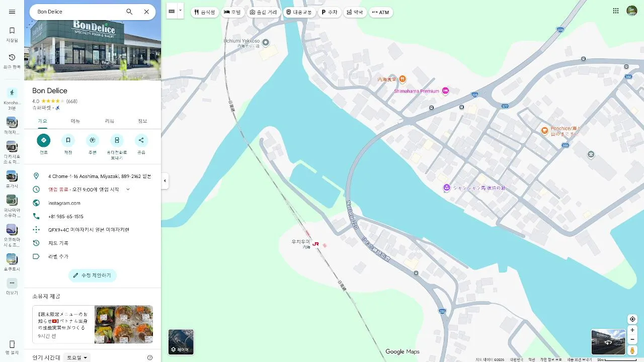Switch to Menu (메뉴) tab

pyautogui.click(x=75, y=121)
